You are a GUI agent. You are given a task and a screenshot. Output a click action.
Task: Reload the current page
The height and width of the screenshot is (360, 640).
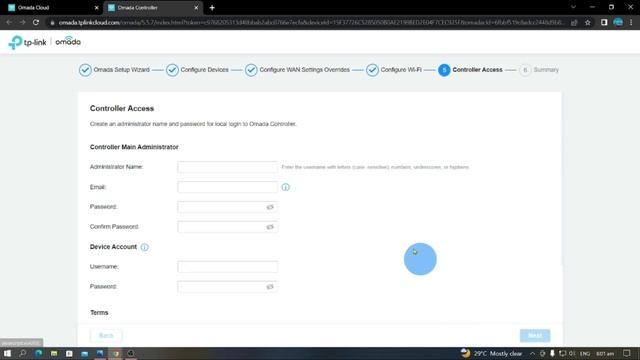click(36, 22)
